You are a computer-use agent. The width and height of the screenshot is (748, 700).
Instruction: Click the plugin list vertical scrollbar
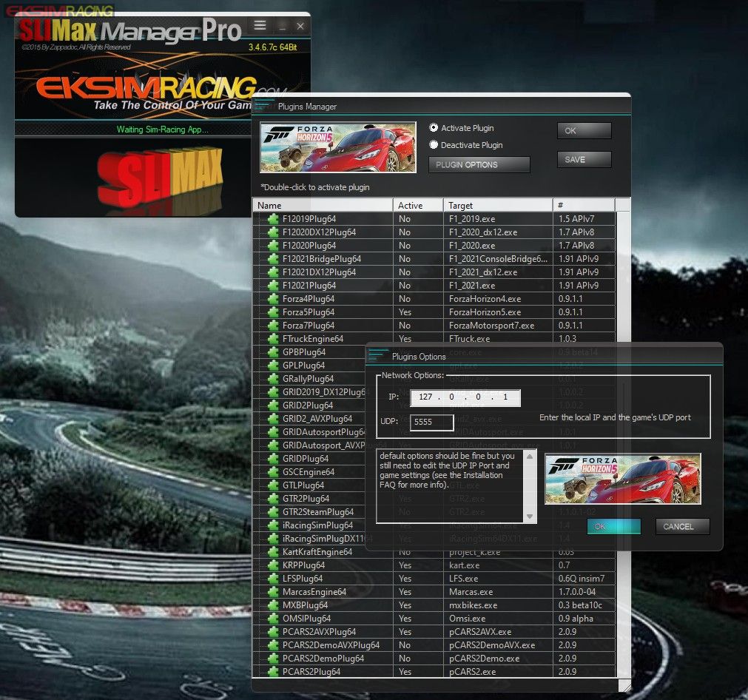click(623, 444)
